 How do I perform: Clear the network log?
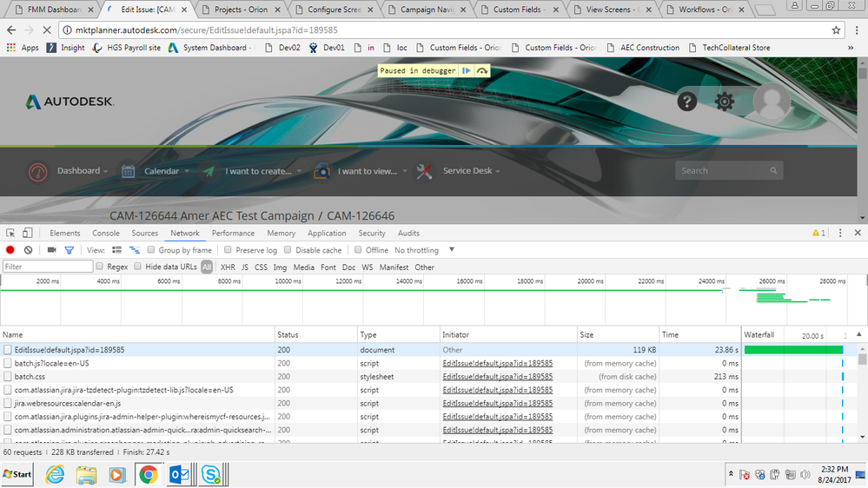click(x=28, y=250)
